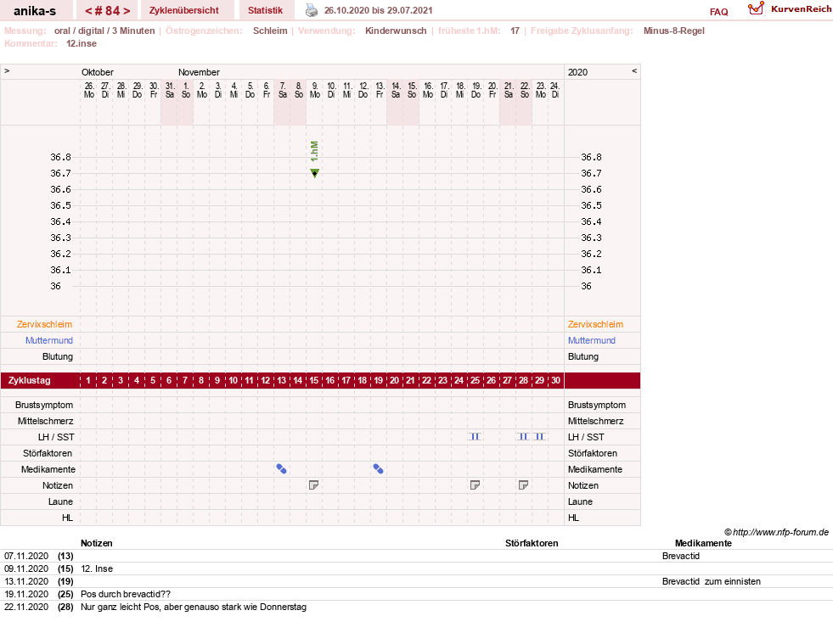833x644 pixels.
Task: Click the left Notizen row label
Action: [58, 485]
